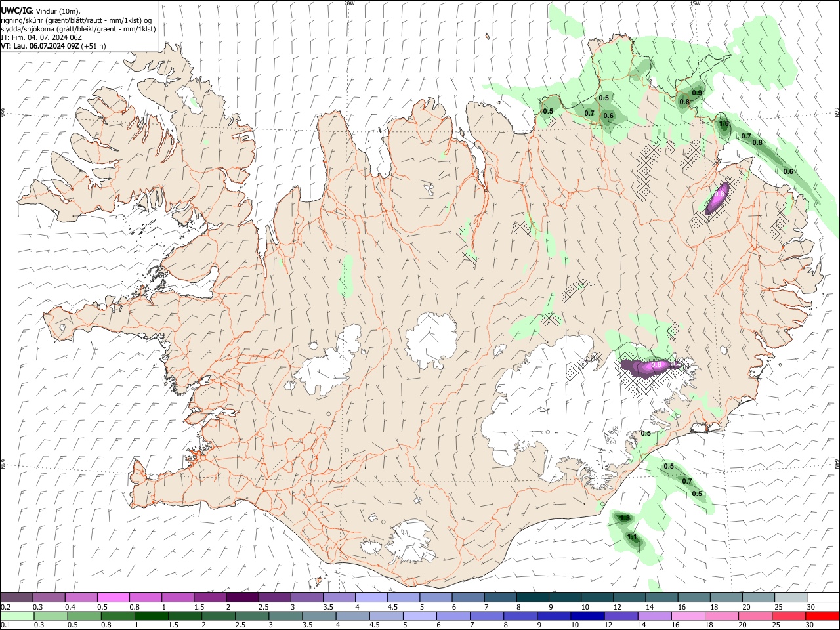This screenshot has width=840, height=630.
Task: Select the white 30 snow legend swatch
Action: 824,598
